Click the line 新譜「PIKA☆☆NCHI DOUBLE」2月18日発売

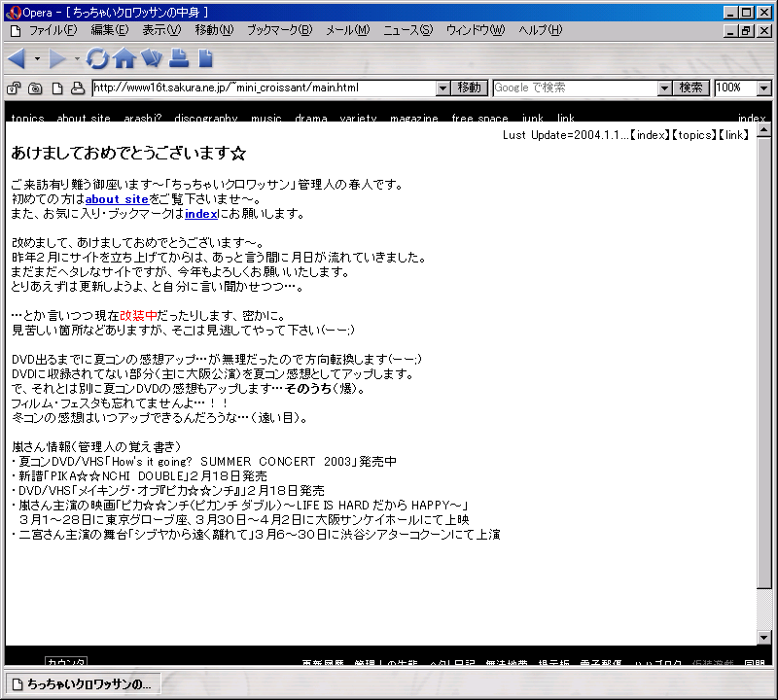pos(139,476)
